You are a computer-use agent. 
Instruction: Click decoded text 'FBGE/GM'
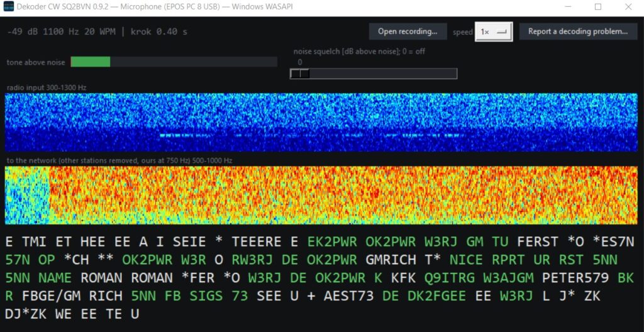tap(51, 296)
